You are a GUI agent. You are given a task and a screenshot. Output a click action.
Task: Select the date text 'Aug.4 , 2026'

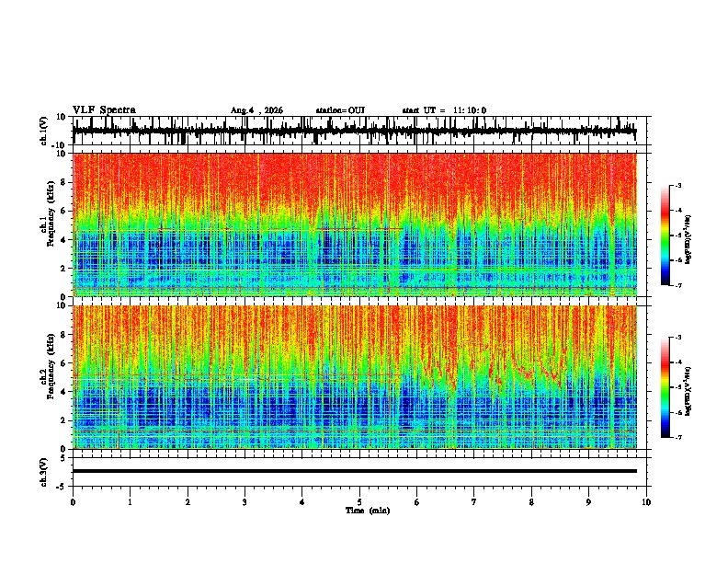(256, 110)
